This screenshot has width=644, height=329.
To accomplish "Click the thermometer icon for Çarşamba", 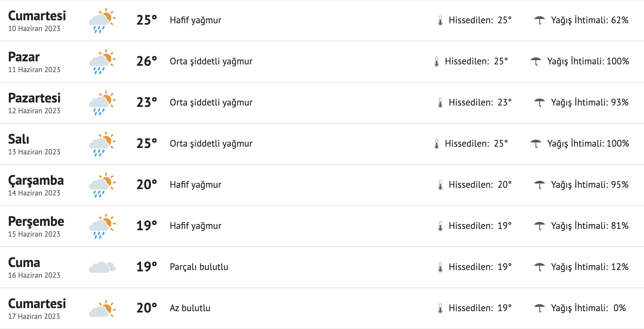I will (x=440, y=185).
